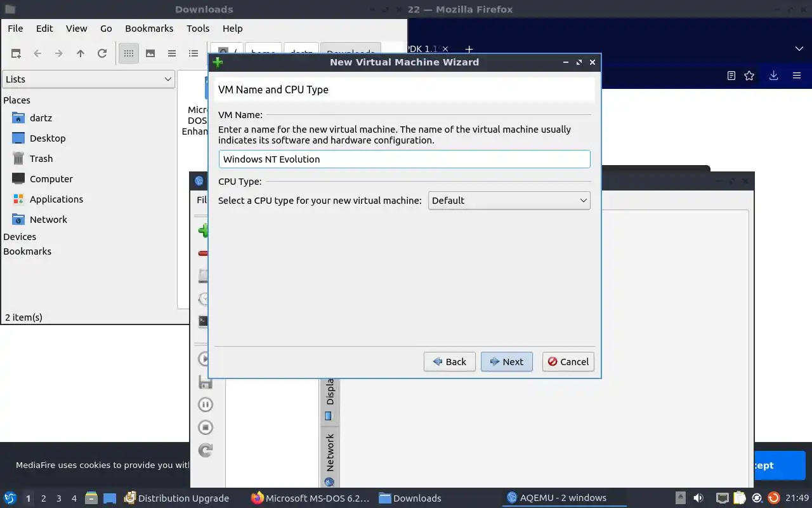
Task: Open the dartz home folder in Places
Action: tap(41, 118)
